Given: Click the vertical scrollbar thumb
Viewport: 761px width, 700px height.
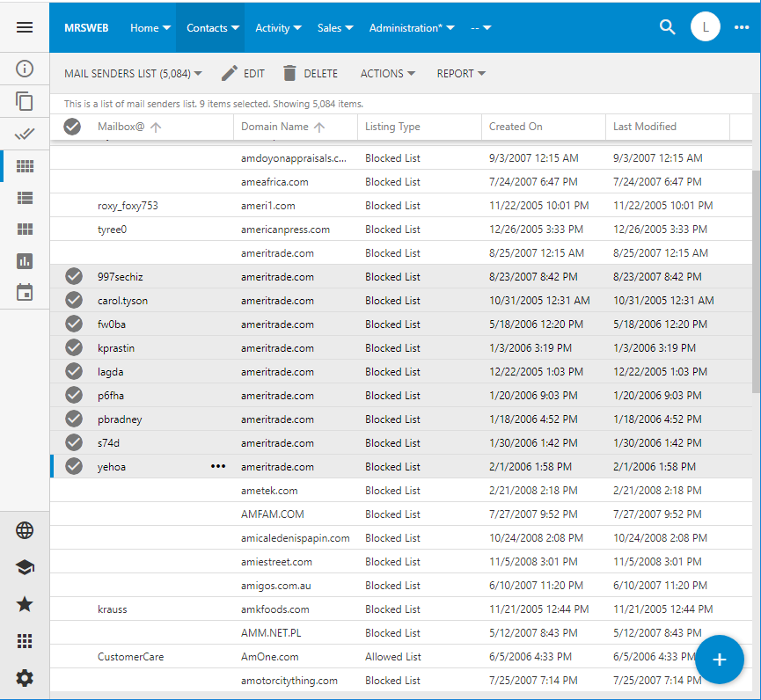Looking at the screenshot, I should click(756, 281).
